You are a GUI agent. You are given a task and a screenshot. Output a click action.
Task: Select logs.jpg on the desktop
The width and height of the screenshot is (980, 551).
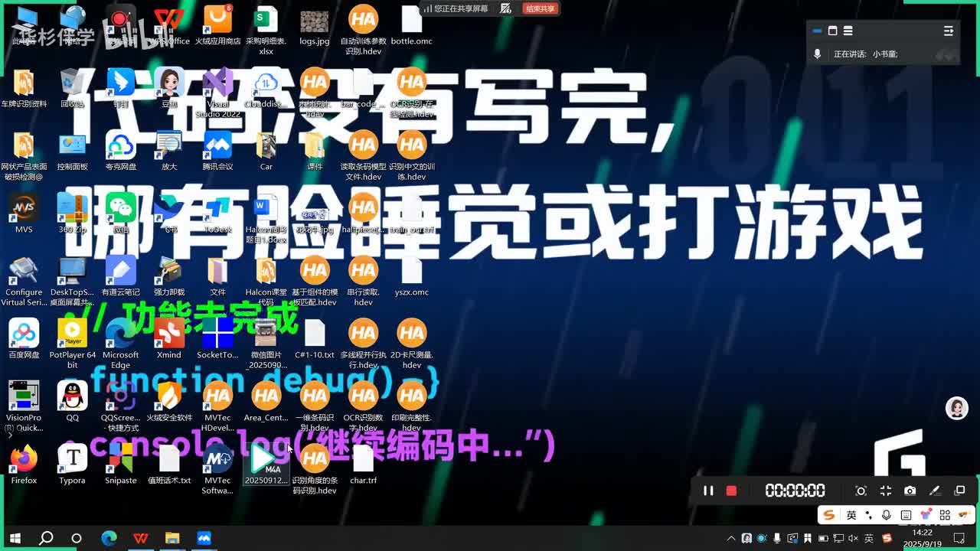point(315,26)
